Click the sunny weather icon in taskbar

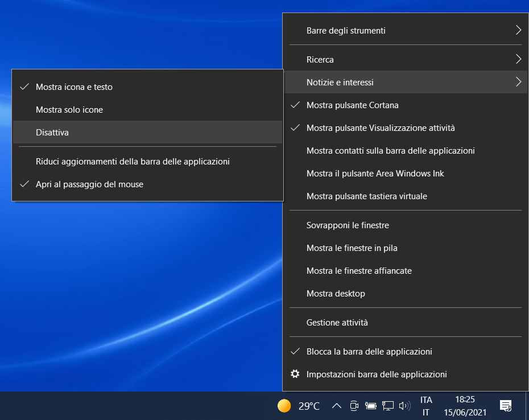point(284,406)
